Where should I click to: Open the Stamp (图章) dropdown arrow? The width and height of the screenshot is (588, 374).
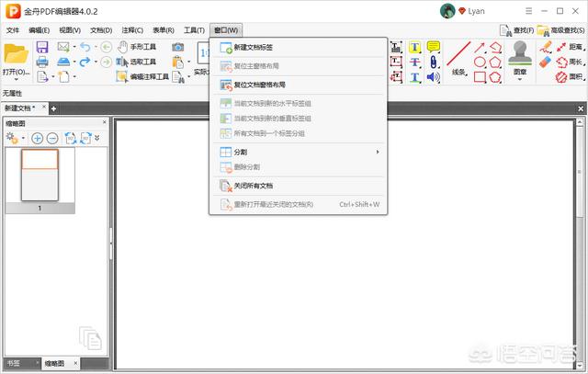(520, 79)
